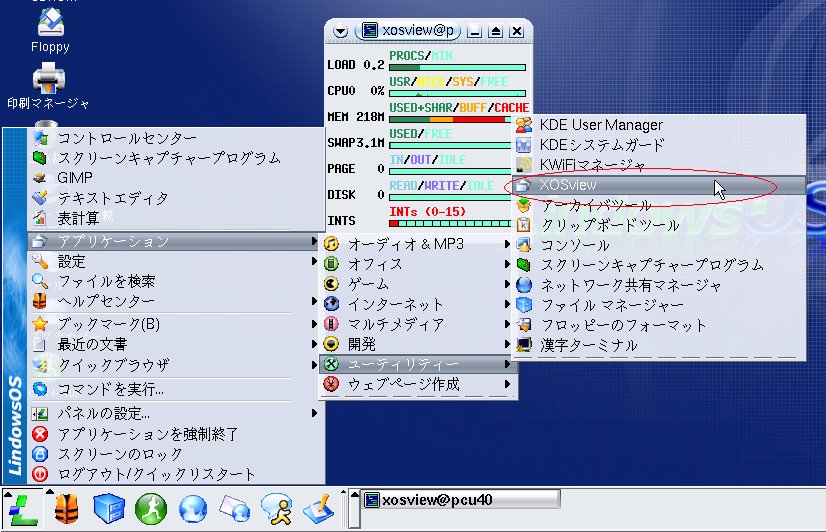The height and width of the screenshot is (532, 826).
Task: Expand インターネット submenu
Action: [418, 304]
